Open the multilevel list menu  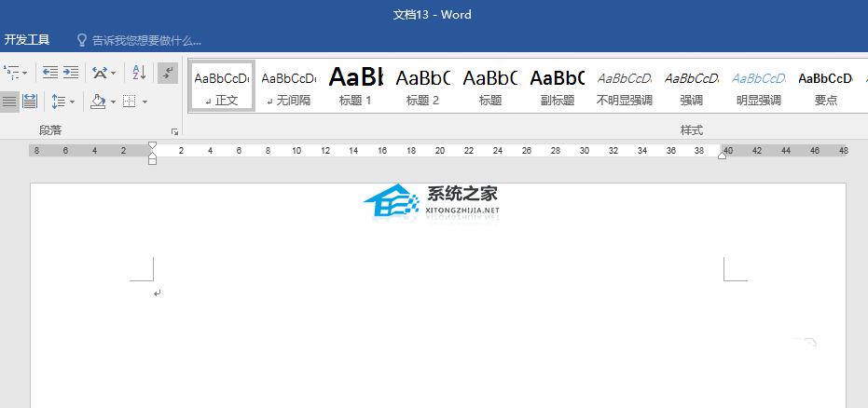[x=11, y=73]
